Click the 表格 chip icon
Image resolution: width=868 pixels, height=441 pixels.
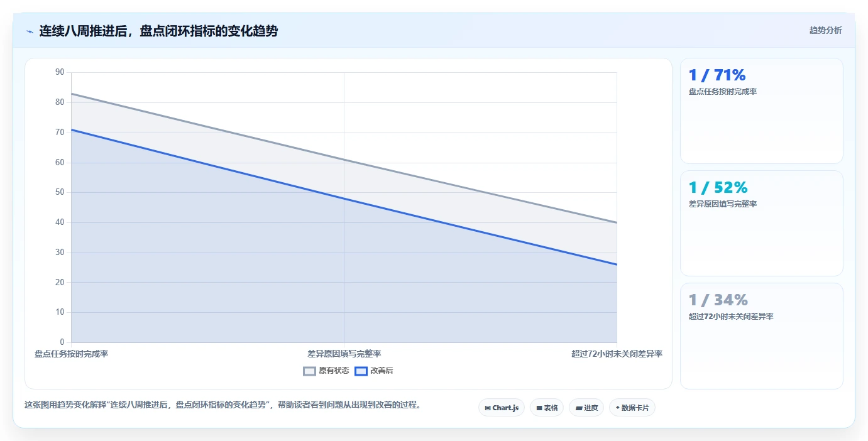coord(539,408)
